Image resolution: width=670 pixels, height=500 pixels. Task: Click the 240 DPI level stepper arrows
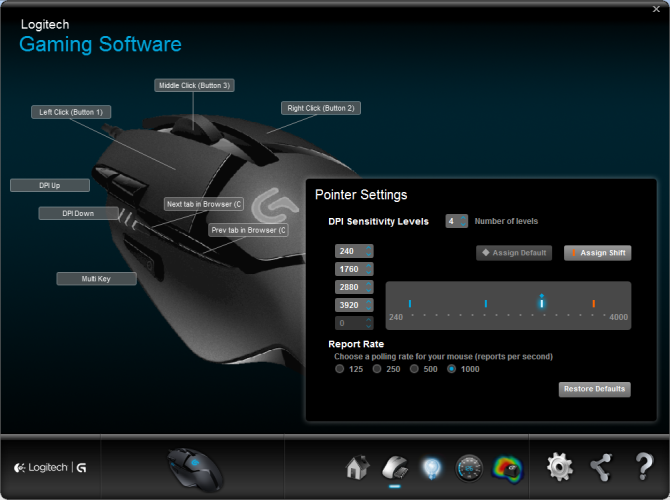click(x=368, y=251)
